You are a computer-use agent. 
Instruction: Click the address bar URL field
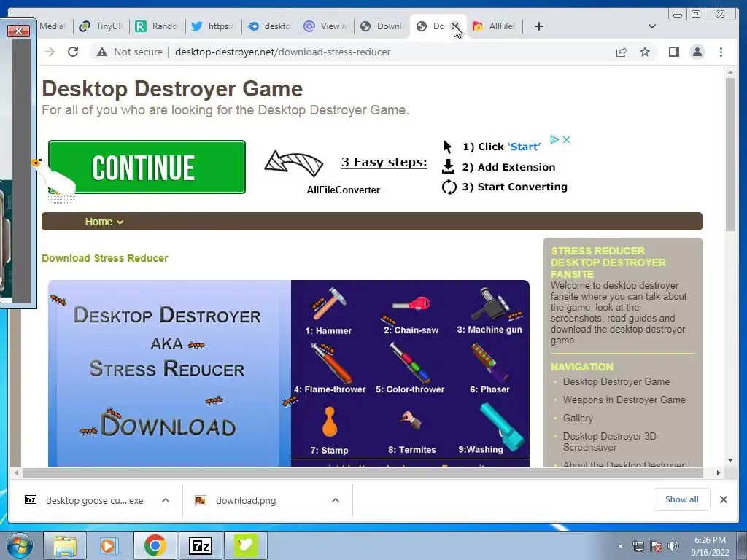tap(282, 52)
